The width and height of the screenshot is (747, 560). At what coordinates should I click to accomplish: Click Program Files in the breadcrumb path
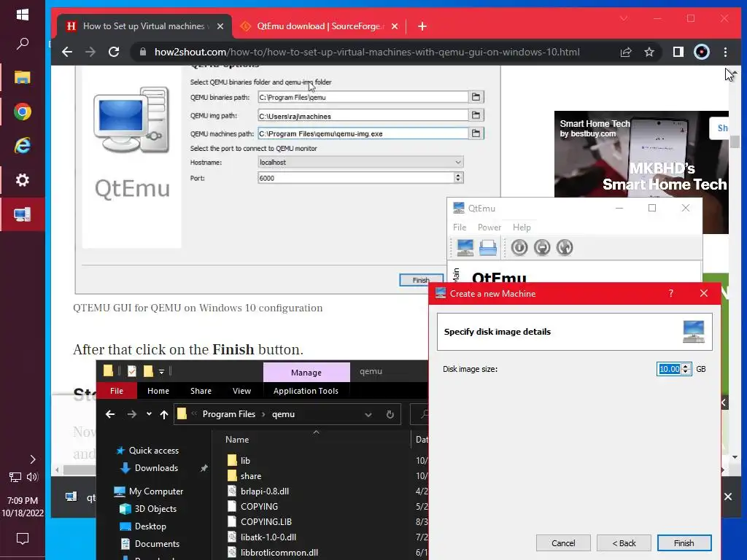point(228,414)
